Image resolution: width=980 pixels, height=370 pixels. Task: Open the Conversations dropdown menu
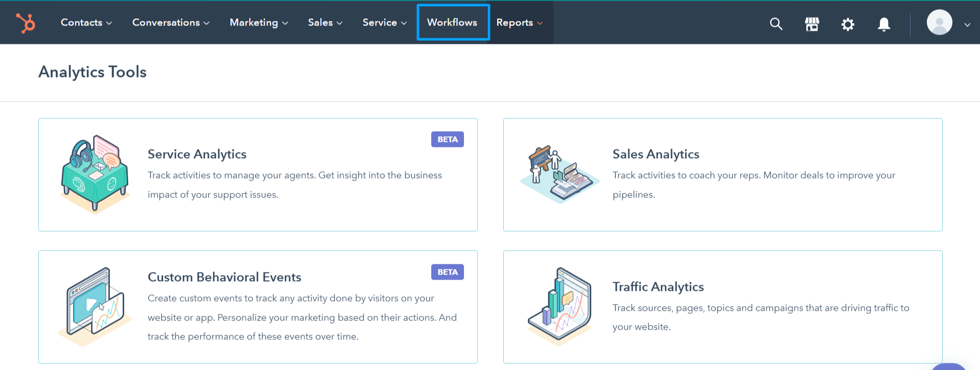pyautogui.click(x=171, y=22)
